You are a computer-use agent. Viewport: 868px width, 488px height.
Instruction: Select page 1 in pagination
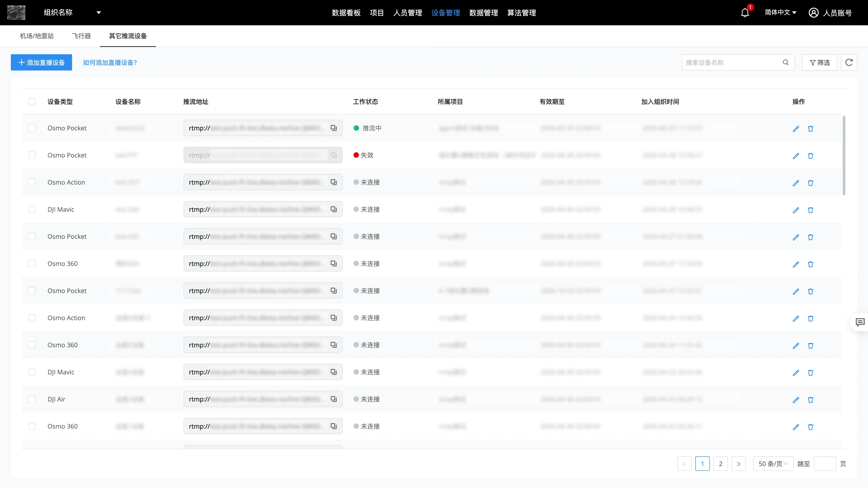pos(703,464)
